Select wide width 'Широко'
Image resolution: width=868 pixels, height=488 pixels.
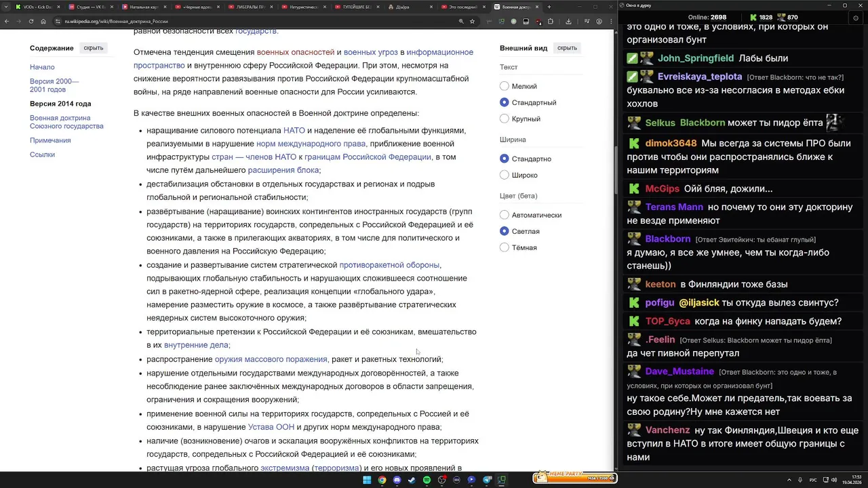coord(504,175)
